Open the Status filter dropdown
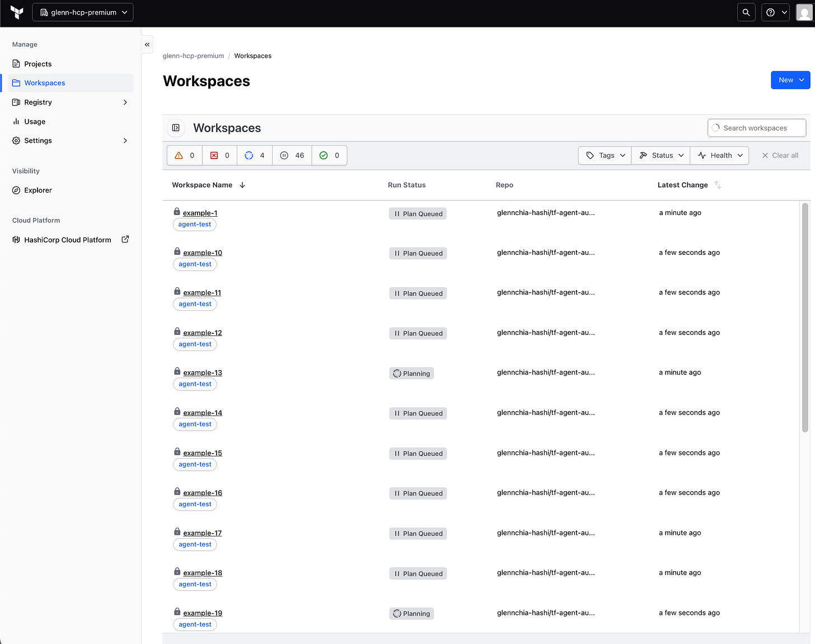815x644 pixels. [x=661, y=155]
